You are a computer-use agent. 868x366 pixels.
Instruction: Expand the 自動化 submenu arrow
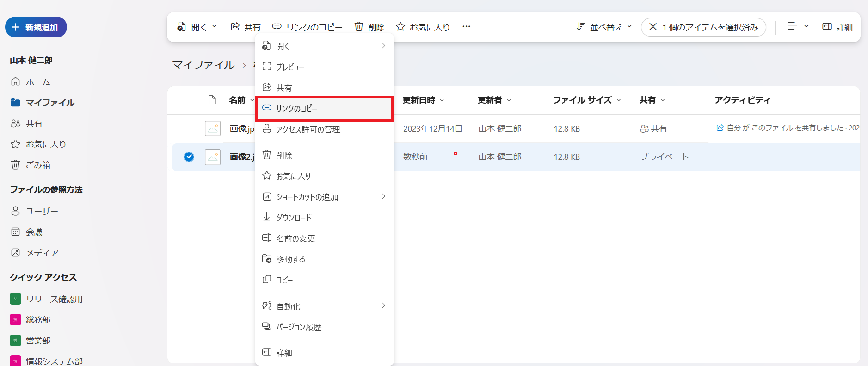click(383, 305)
